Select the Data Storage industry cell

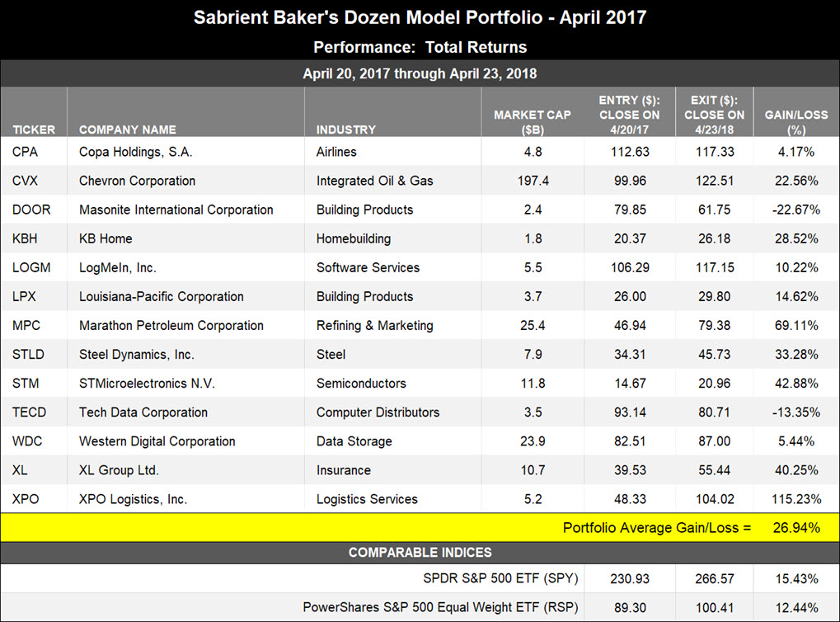[354, 442]
